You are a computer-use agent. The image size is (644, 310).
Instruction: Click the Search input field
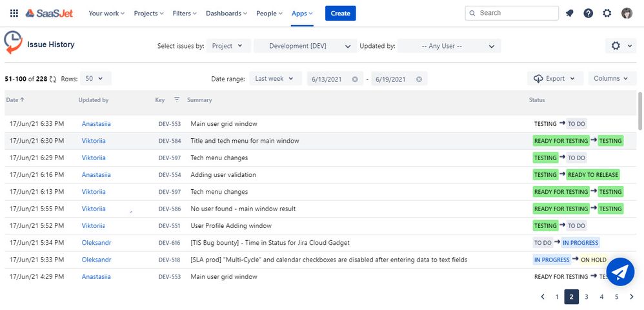[512, 13]
